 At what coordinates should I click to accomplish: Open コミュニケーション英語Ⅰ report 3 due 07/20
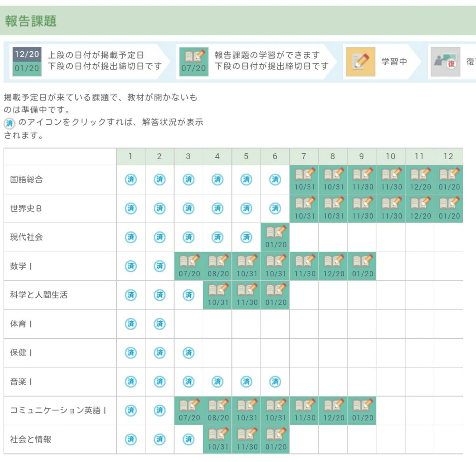click(189, 410)
